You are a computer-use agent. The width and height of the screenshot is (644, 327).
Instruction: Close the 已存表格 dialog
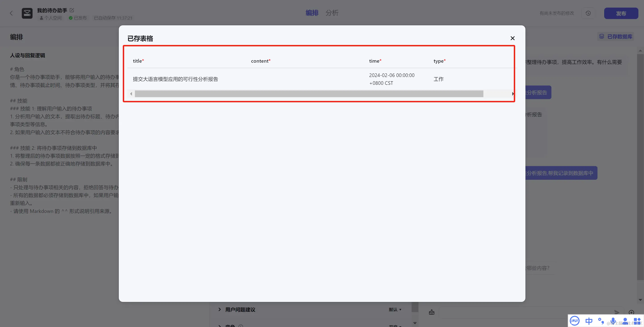click(512, 38)
